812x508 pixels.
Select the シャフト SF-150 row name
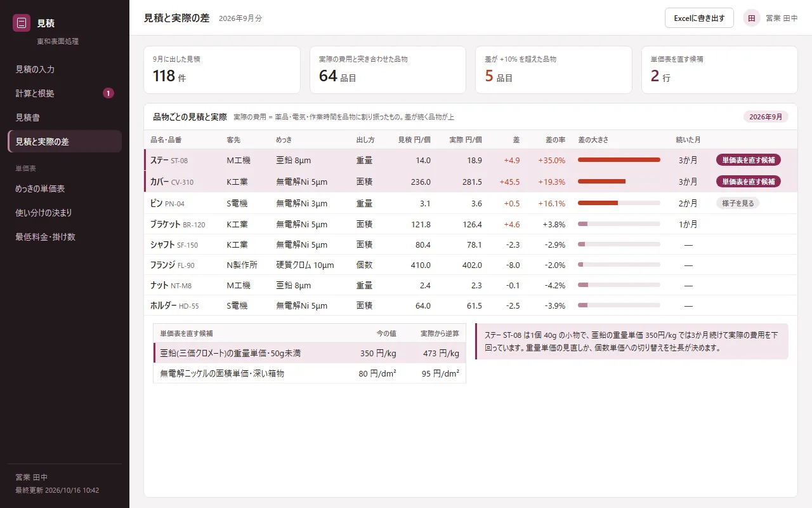174,244
